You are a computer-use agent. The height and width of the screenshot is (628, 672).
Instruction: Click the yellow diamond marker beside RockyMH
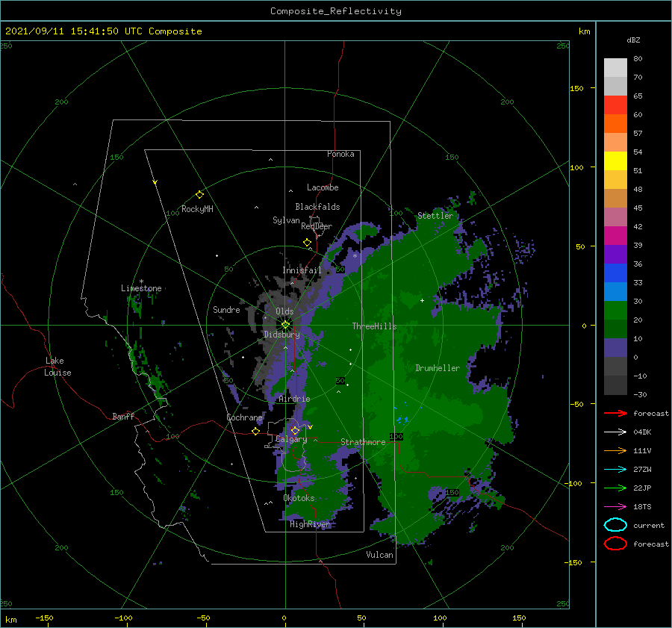[x=199, y=195]
